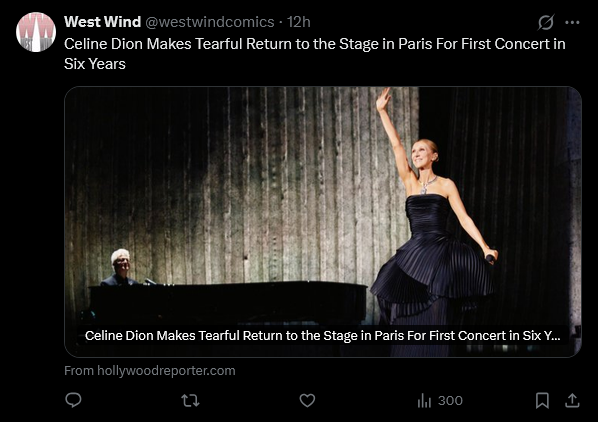Visit the From hollywoodreporter.com source link

(150, 371)
